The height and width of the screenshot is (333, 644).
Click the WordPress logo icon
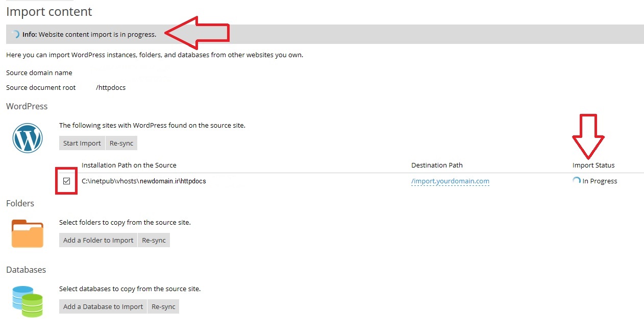coord(28,138)
